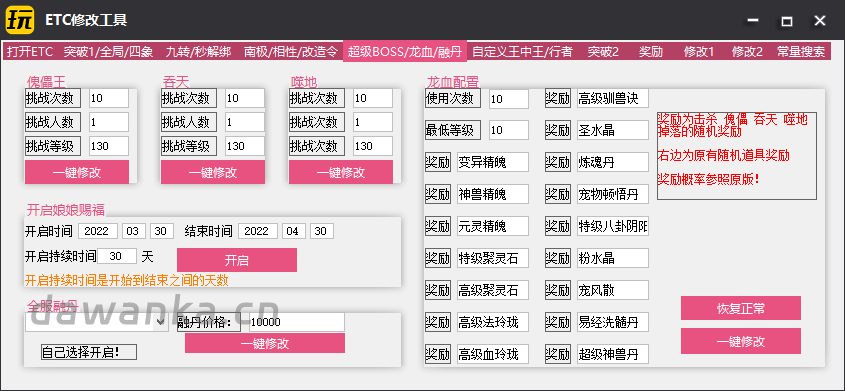Click the orange 开启持续时间是开始到结束之间的天数 hint
This screenshot has height=391, width=845.
127,281
